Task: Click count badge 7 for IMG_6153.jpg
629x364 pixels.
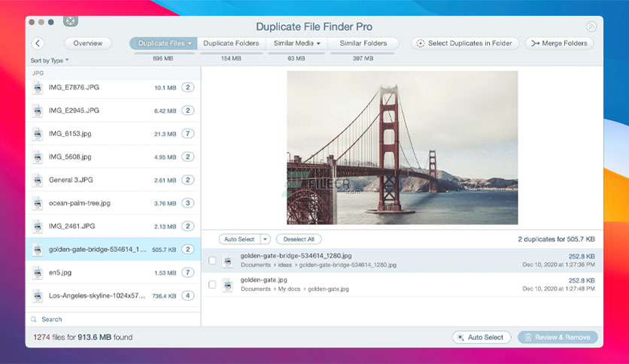Action: pos(188,134)
